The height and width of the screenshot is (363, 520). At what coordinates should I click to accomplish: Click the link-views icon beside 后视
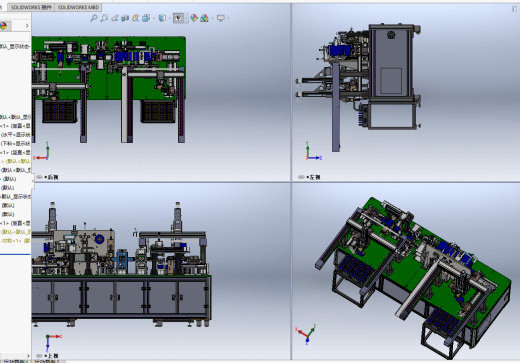coord(39,177)
